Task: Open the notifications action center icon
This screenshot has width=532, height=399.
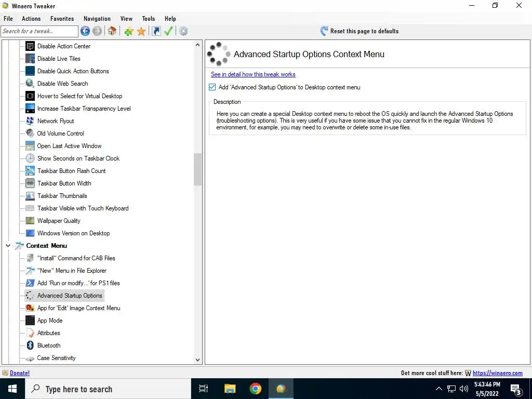Action: pos(516,389)
